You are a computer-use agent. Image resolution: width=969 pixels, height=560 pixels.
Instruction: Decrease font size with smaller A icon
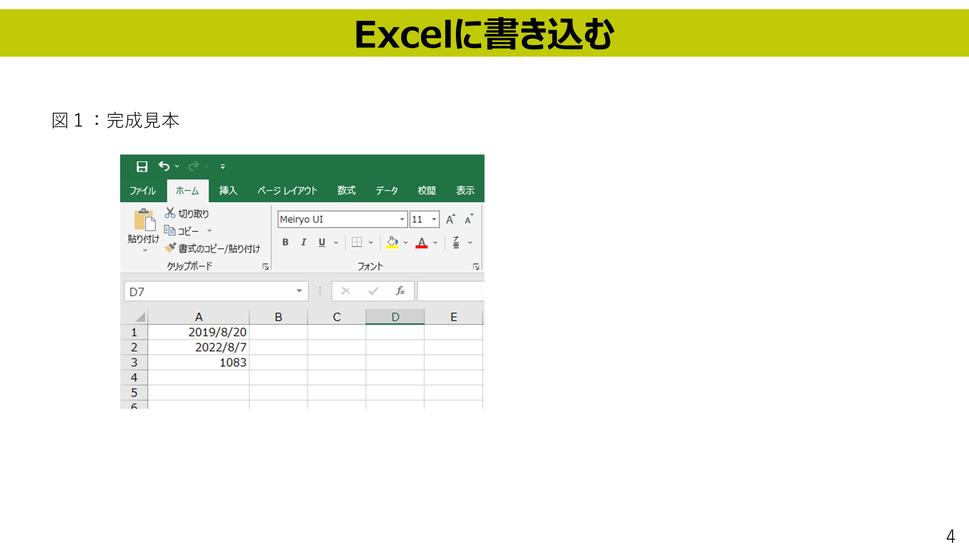(x=469, y=219)
